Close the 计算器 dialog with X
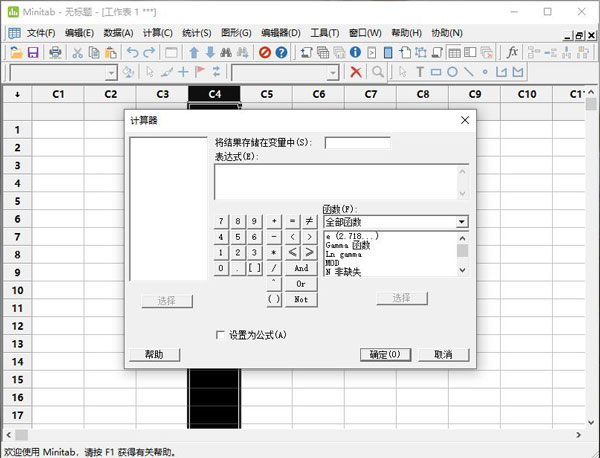 [x=465, y=120]
